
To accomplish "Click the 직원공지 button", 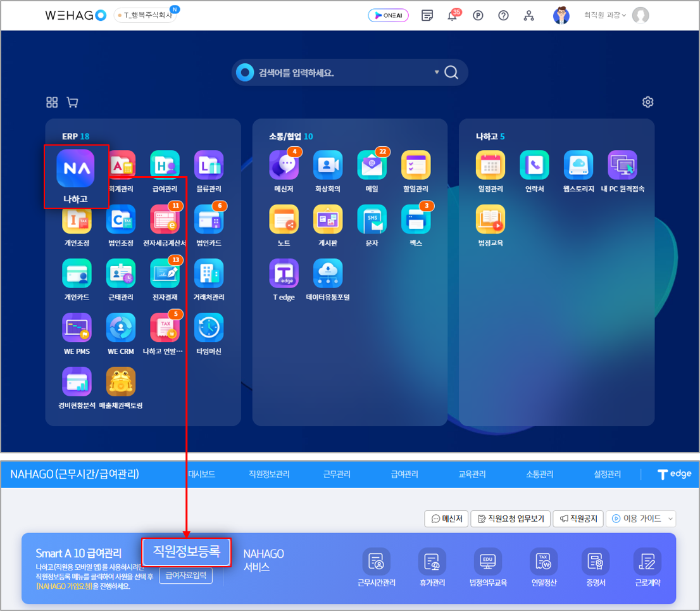I will 578,519.
